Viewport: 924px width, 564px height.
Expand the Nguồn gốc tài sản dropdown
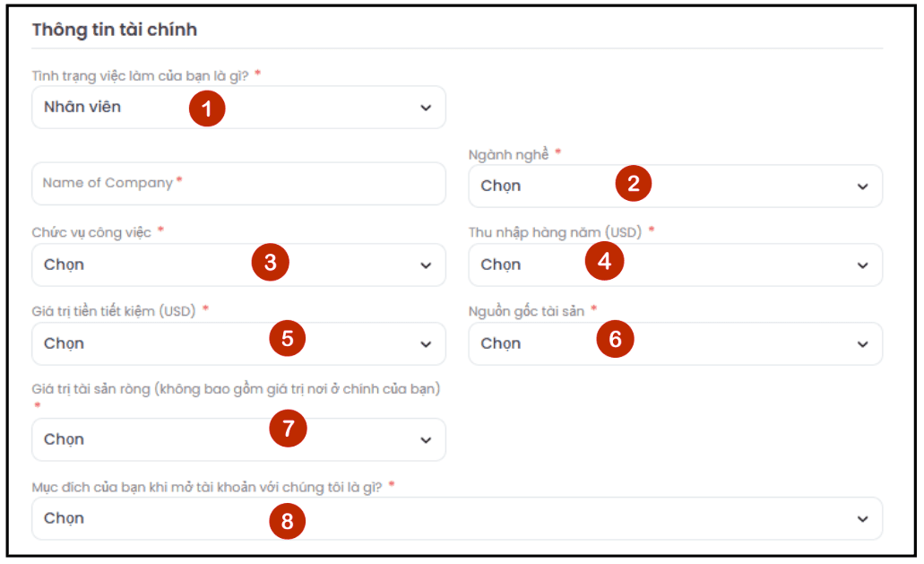676,343
